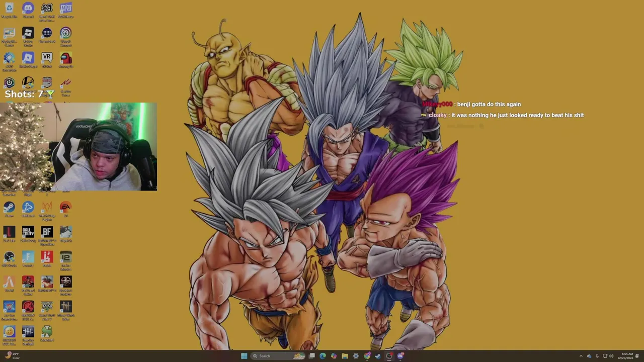Open the Among Us desktop shortcut
Viewport: 644px width, 362px height.
65,60
